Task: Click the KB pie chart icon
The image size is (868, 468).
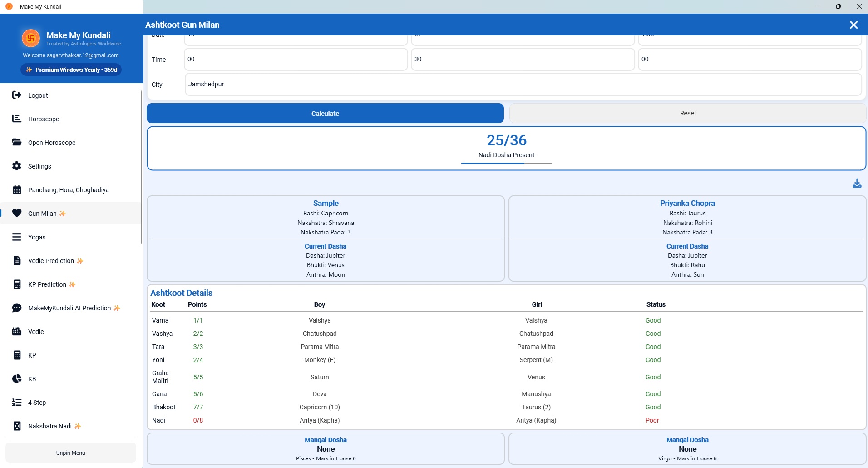Action: [x=17, y=378]
